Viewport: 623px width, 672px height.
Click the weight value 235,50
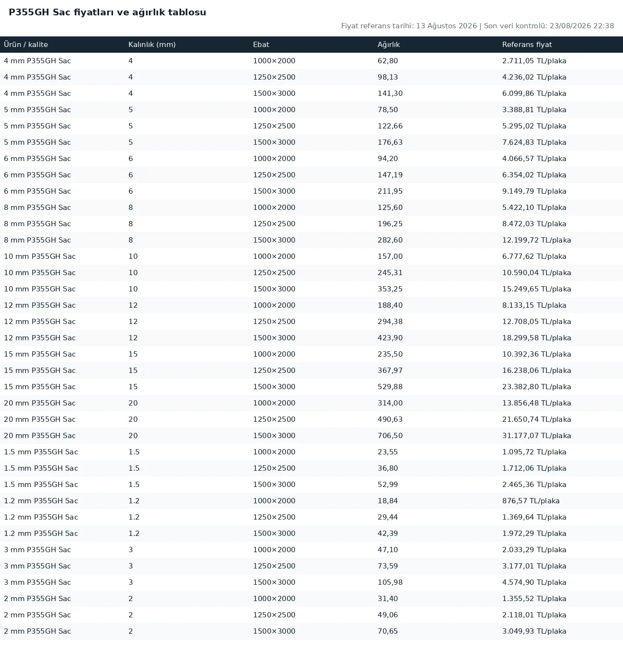(x=390, y=354)
